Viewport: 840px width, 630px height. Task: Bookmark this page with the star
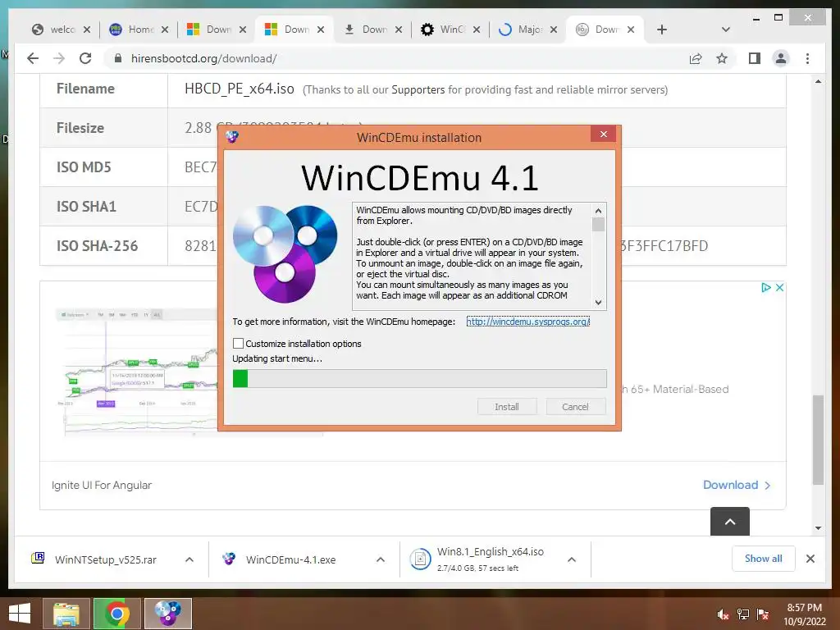point(722,58)
